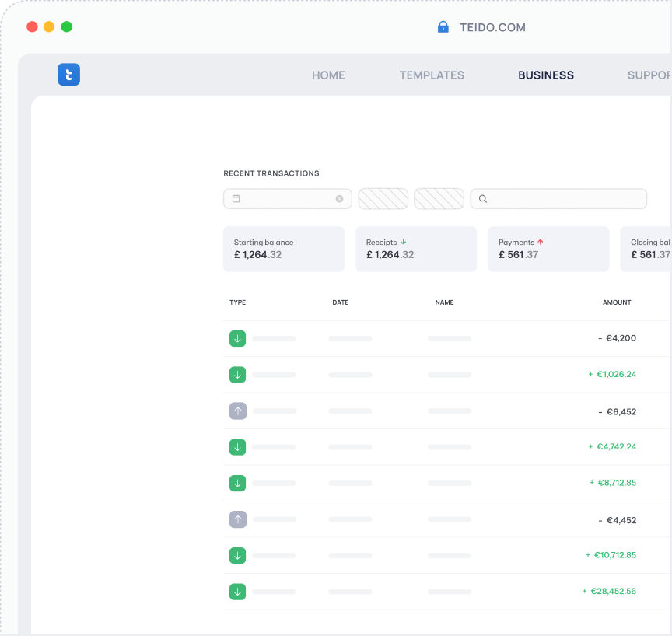Select the Payments summary card
This screenshot has width=672, height=636.
(548, 249)
